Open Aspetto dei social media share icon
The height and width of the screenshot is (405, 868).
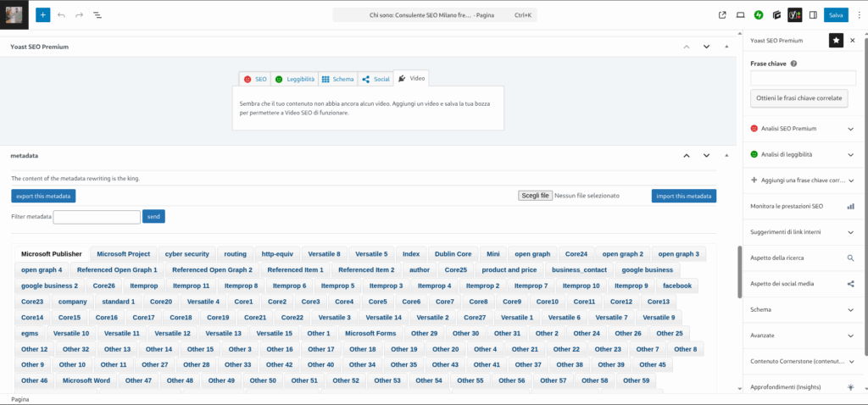[851, 284]
